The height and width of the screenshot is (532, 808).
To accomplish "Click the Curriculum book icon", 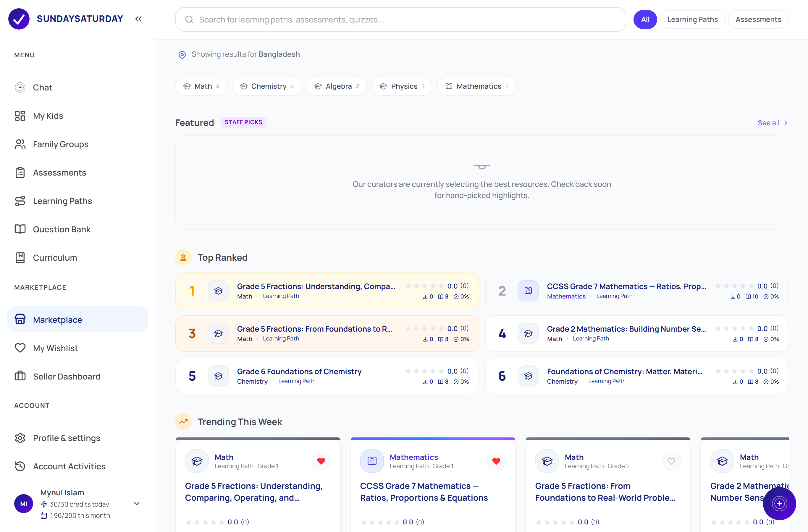I will [20, 258].
